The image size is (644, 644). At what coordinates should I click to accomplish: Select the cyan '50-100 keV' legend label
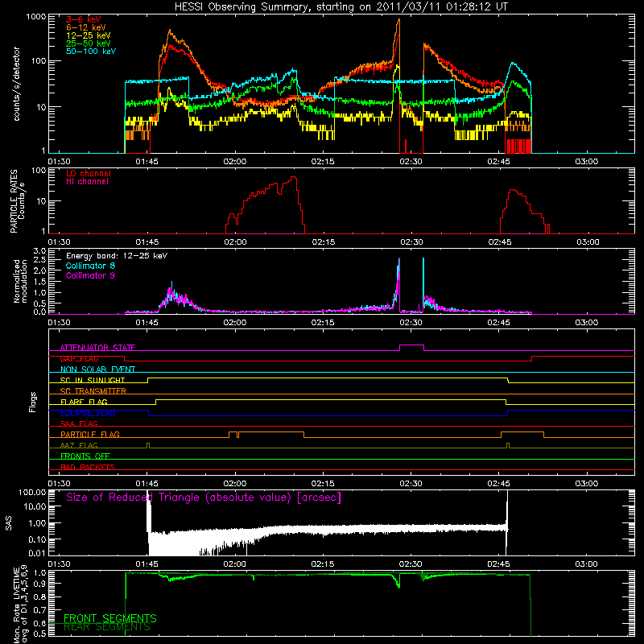coord(91,52)
